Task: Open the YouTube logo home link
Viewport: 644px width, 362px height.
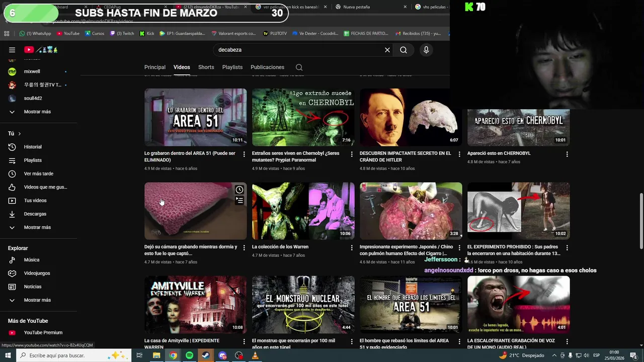Action: (41, 50)
